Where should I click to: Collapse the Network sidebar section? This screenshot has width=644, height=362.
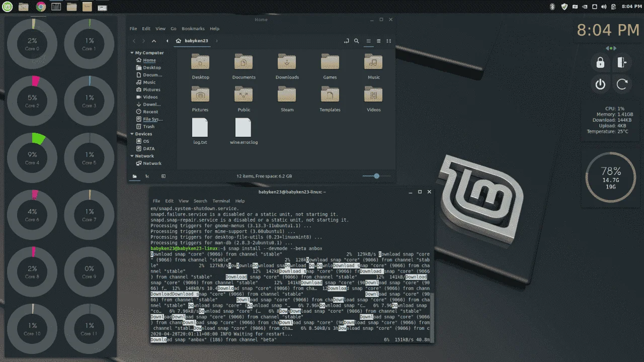132,156
